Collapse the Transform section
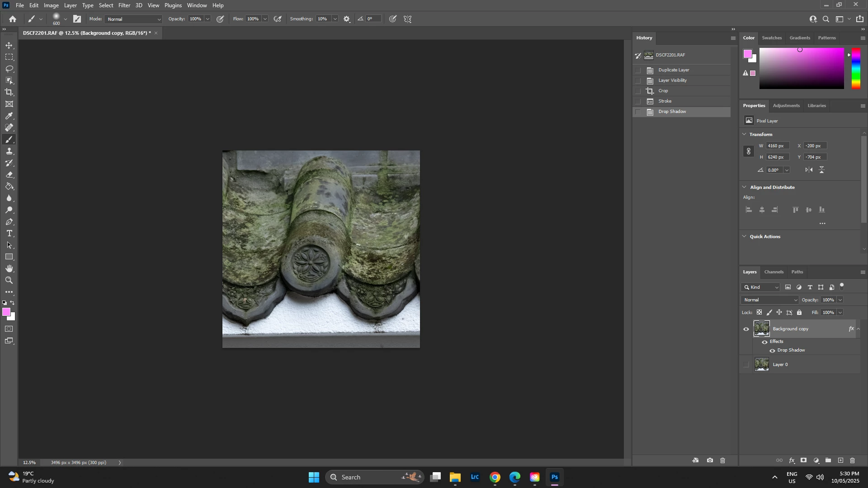Image resolution: width=868 pixels, height=488 pixels. coord(745,135)
